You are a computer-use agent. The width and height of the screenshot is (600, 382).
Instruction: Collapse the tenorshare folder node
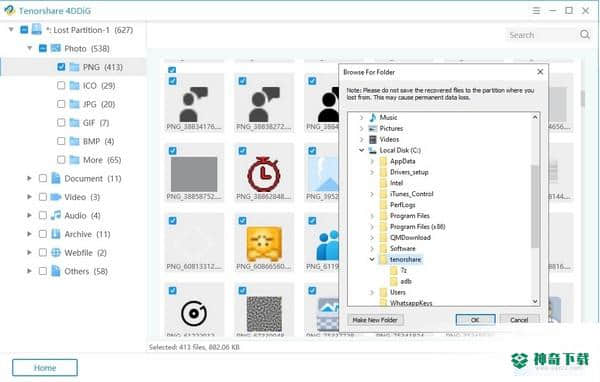[x=372, y=259]
